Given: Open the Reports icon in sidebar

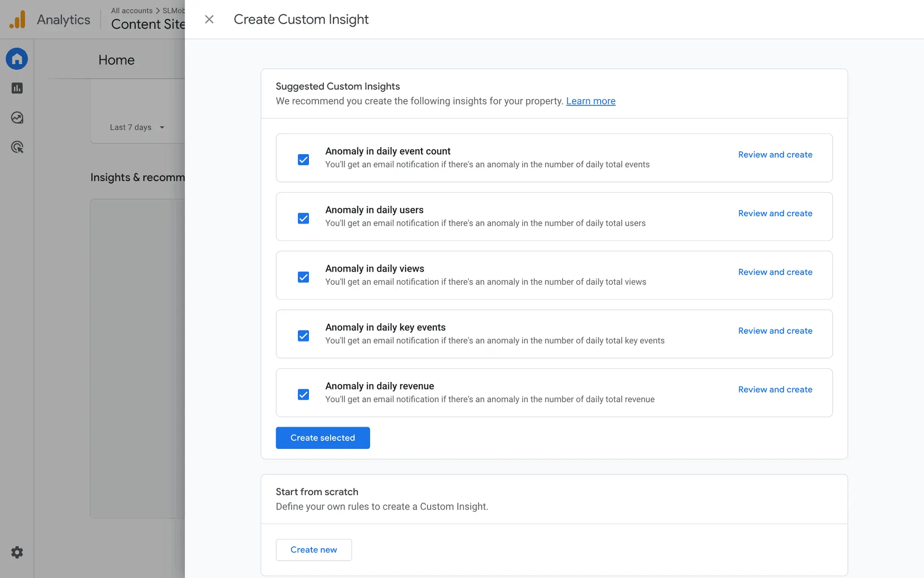Looking at the screenshot, I should 17,88.
